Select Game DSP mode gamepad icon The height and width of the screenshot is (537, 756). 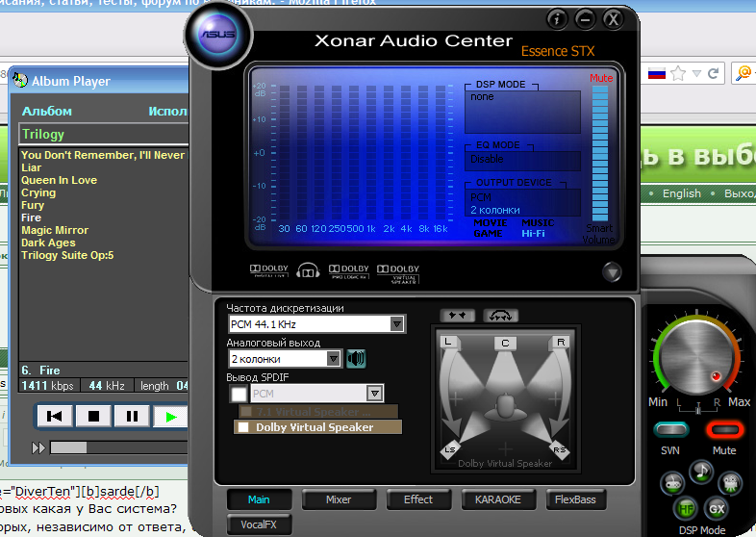tap(672, 482)
